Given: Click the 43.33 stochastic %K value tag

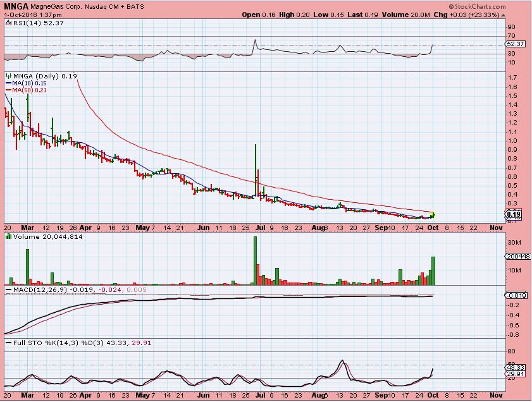Looking at the screenshot, I should point(516,367).
